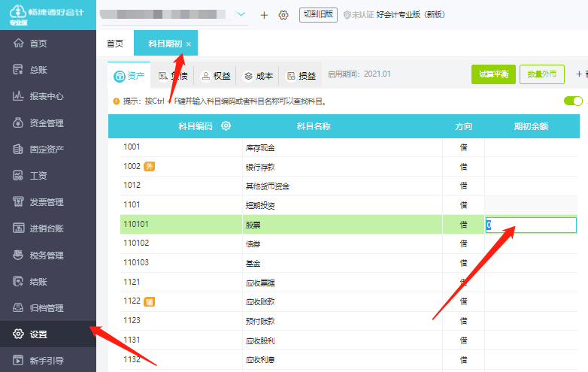Click the 期初余额 input for 股票
This screenshot has height=372, width=588.
(x=531, y=225)
